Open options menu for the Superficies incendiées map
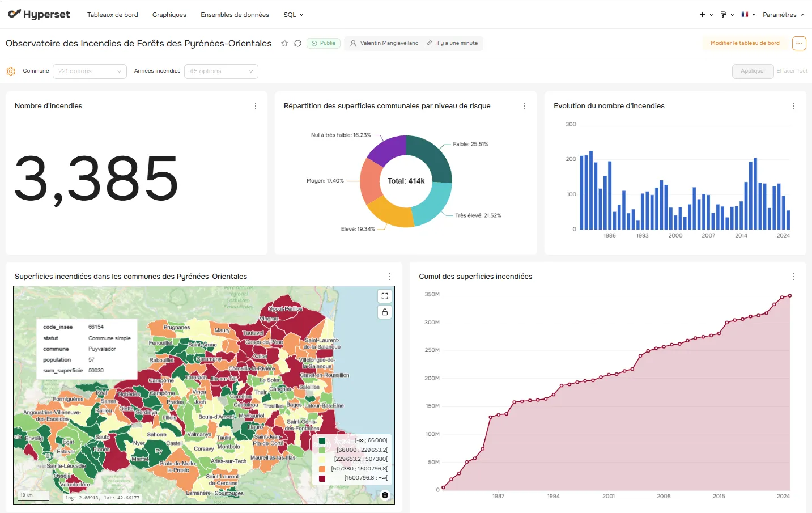This screenshot has width=812, height=513. [x=390, y=277]
